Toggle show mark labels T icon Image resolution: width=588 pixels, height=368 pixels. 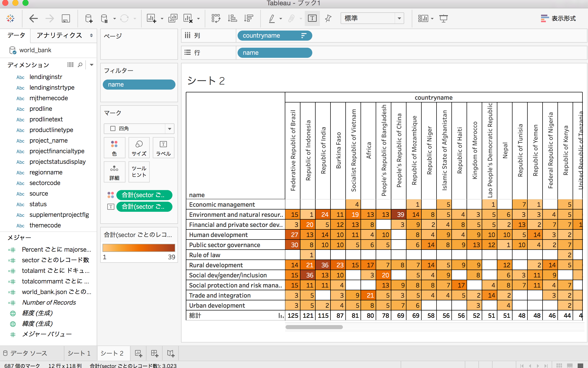[312, 18]
